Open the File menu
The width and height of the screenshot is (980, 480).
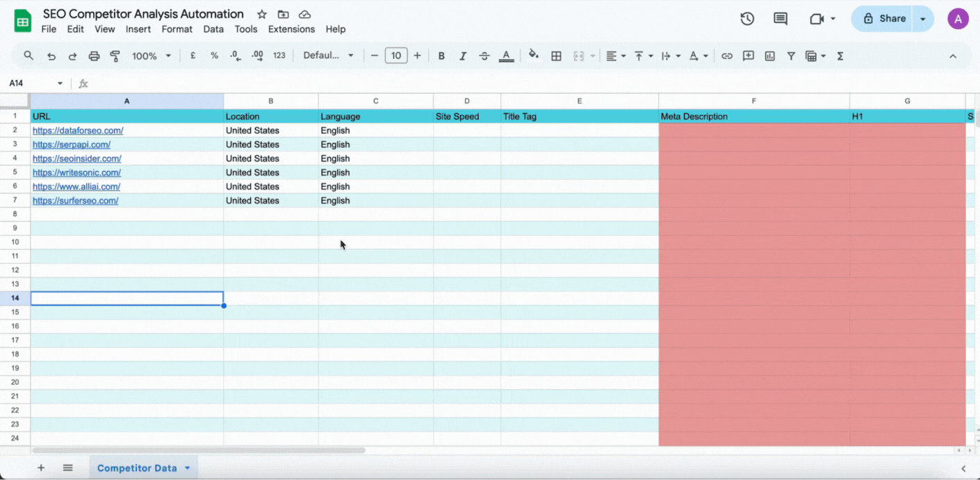[x=49, y=29]
